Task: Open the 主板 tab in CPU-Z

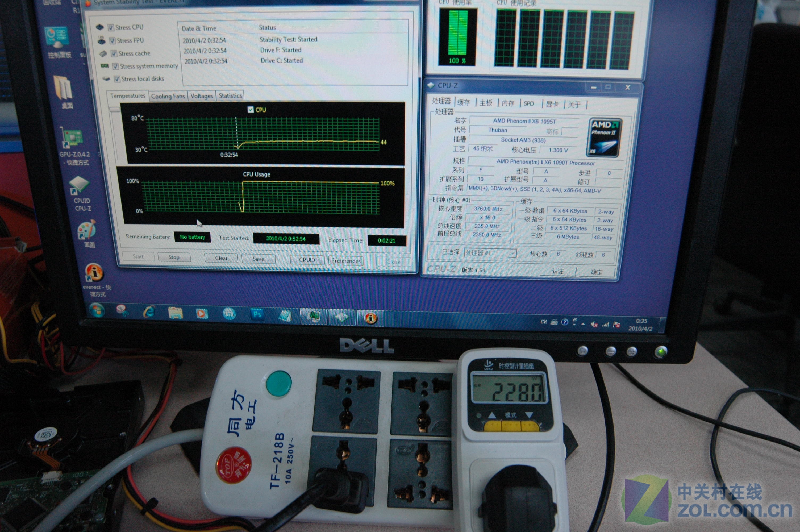Action: pos(486,103)
